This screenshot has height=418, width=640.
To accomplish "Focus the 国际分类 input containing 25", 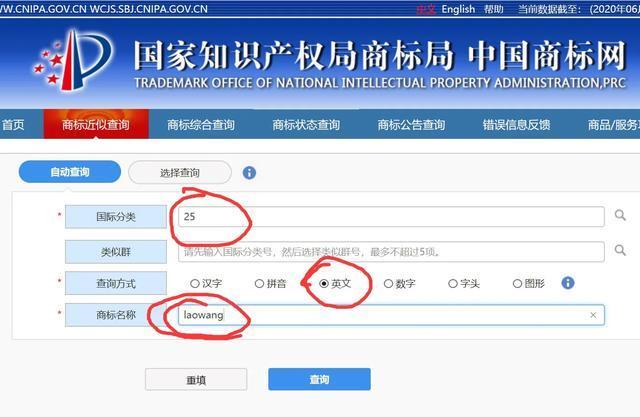I will click(391, 216).
